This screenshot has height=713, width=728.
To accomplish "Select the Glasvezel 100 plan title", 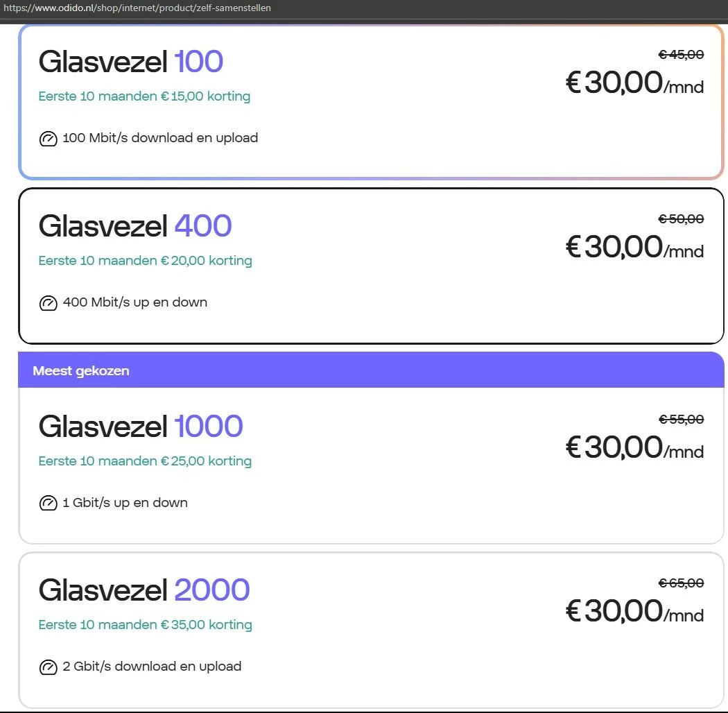I will [x=131, y=62].
